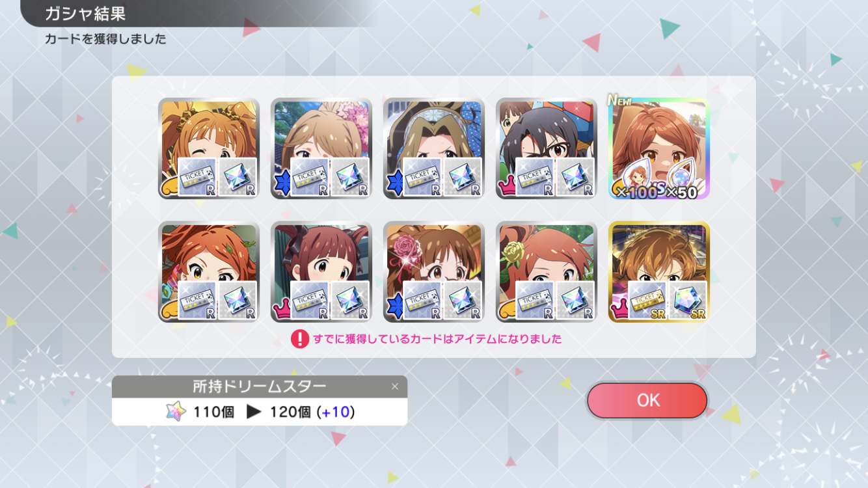The image size is (868, 488).
Task: Tap the gold SR ticket icon
Action: (647, 300)
